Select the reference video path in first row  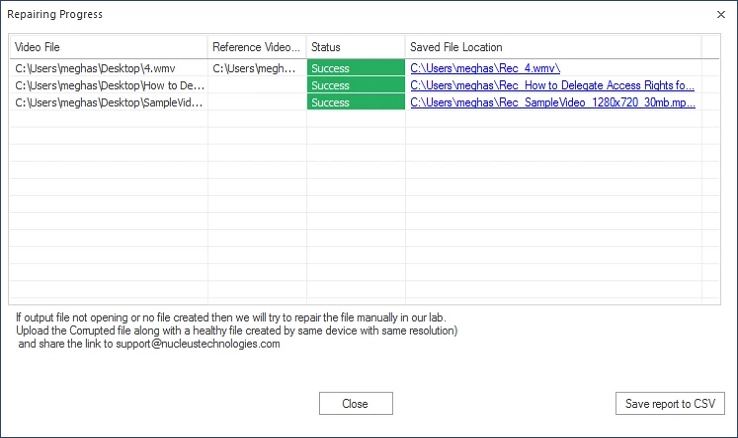coord(254,68)
